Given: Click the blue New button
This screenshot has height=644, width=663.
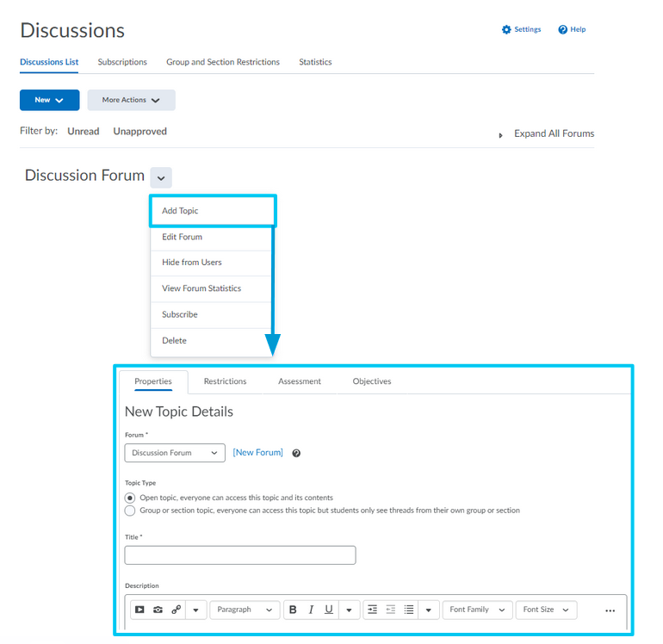Looking at the screenshot, I should [x=49, y=100].
